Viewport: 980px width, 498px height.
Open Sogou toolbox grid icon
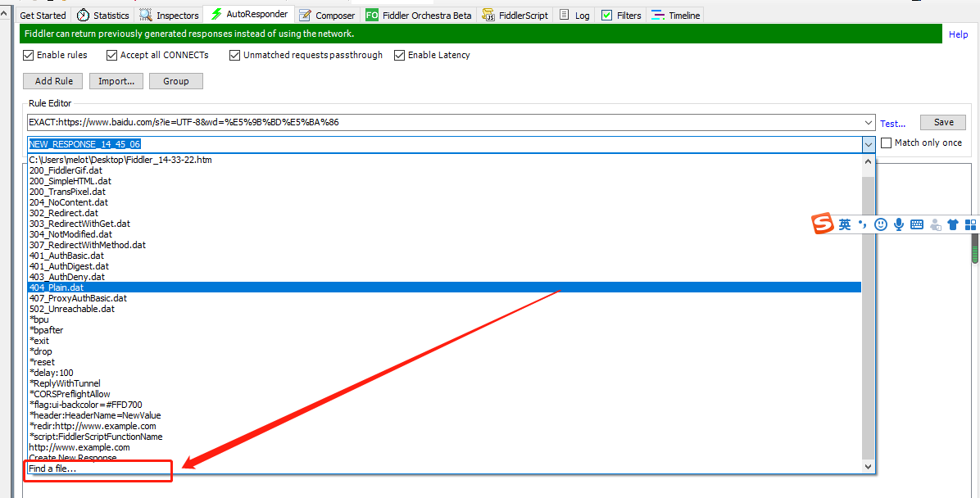971,225
